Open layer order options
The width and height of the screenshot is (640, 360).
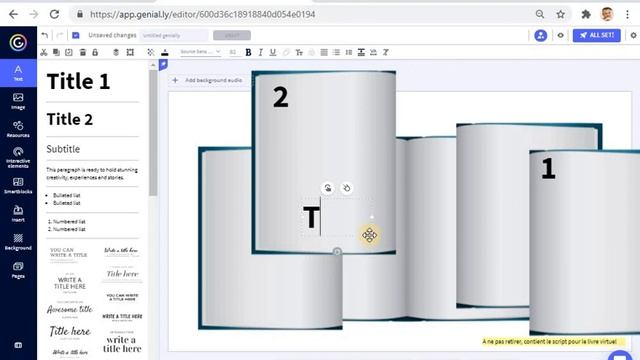pos(116,52)
